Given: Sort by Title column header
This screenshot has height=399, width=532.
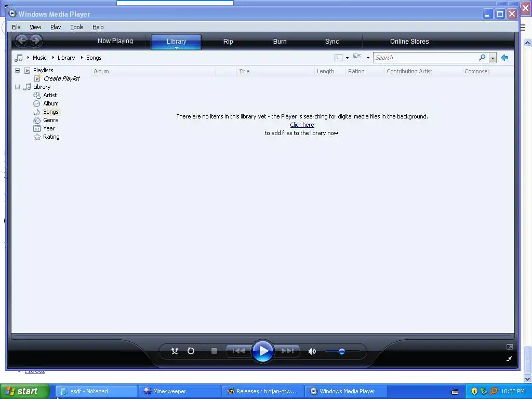Looking at the screenshot, I should (275, 71).
